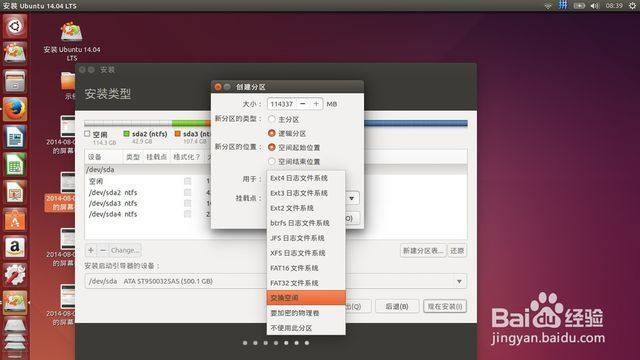Toggle format checkbox for /dev/sda3 row
640x360 pixels.
187,203
